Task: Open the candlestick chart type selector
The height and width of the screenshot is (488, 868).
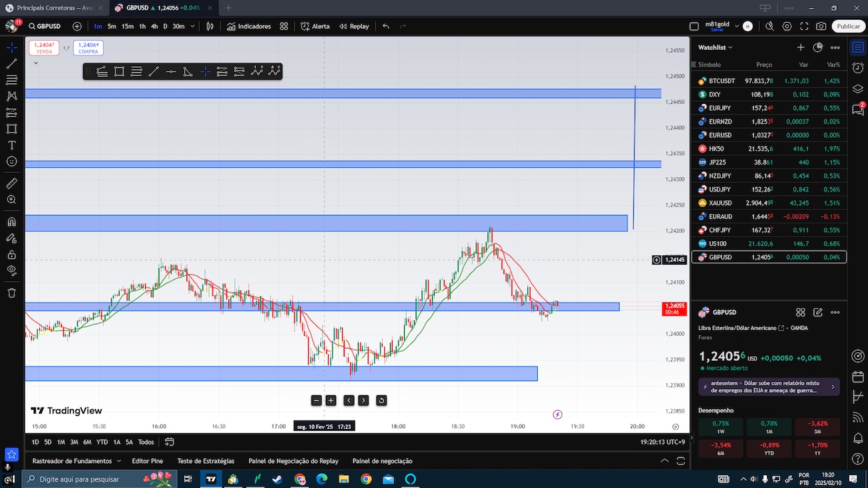Action: 210,26
